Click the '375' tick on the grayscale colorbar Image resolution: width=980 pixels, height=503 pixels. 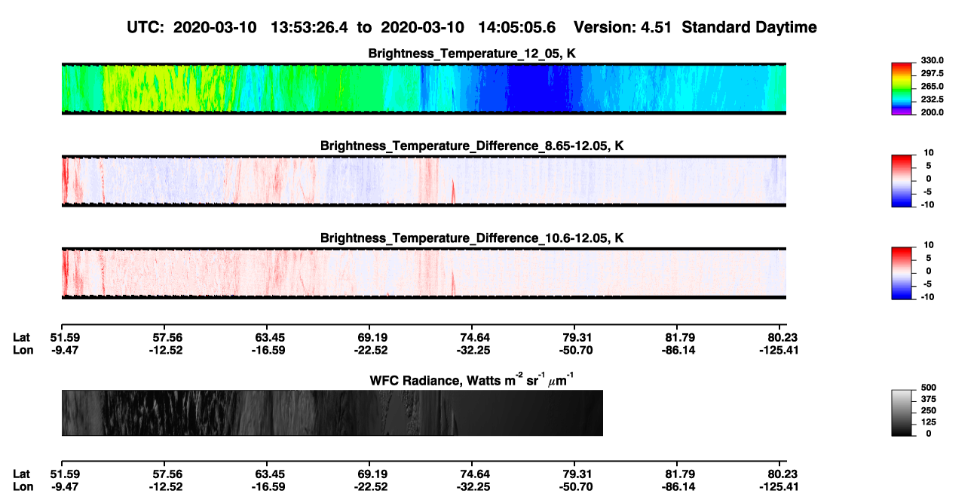(x=929, y=399)
